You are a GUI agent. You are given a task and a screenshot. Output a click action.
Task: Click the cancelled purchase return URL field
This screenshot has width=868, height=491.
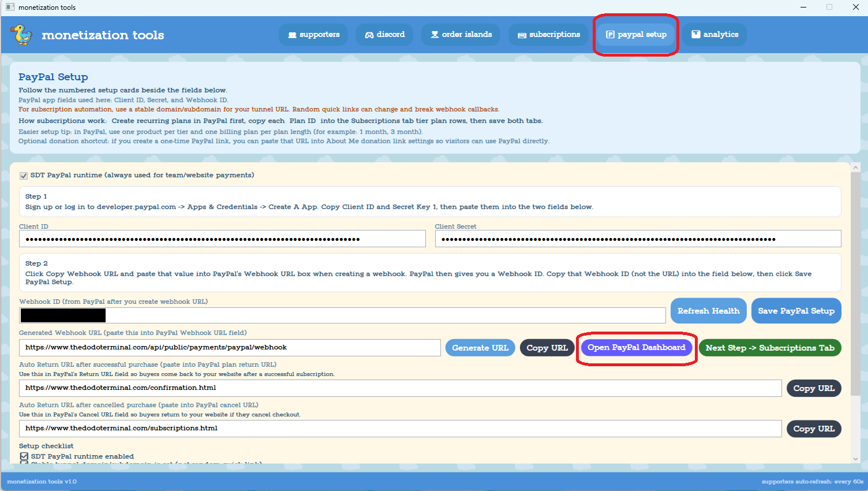point(401,429)
